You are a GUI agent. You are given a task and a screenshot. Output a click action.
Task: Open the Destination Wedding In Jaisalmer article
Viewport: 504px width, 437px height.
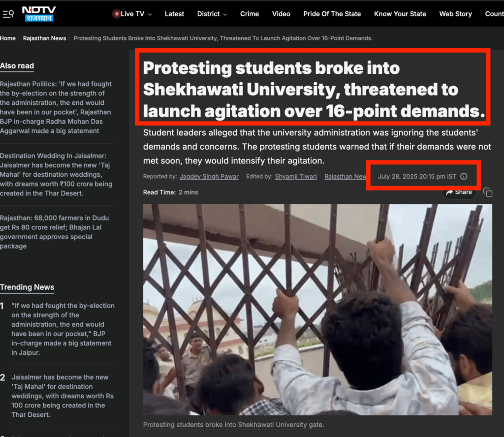pyautogui.click(x=56, y=175)
